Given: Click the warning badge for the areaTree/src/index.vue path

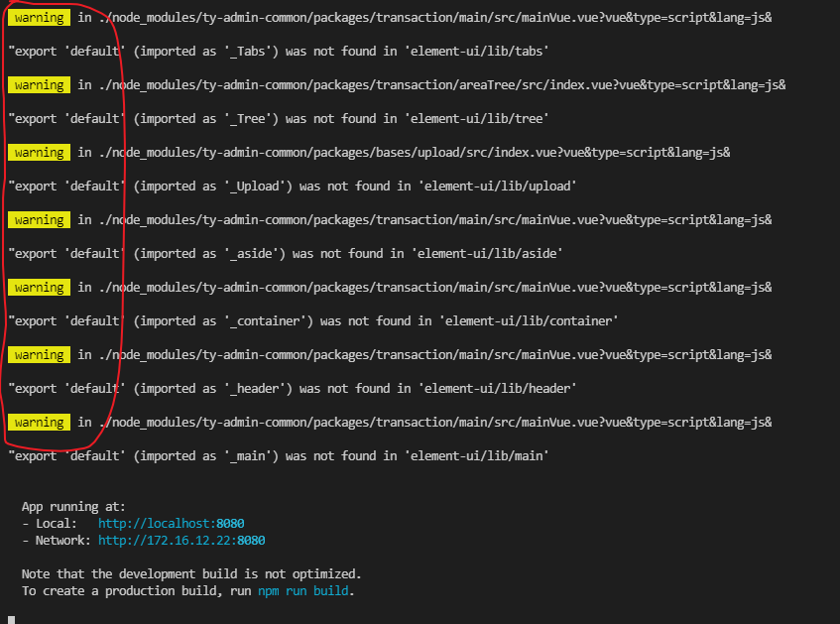Looking at the screenshot, I should tap(39, 85).
